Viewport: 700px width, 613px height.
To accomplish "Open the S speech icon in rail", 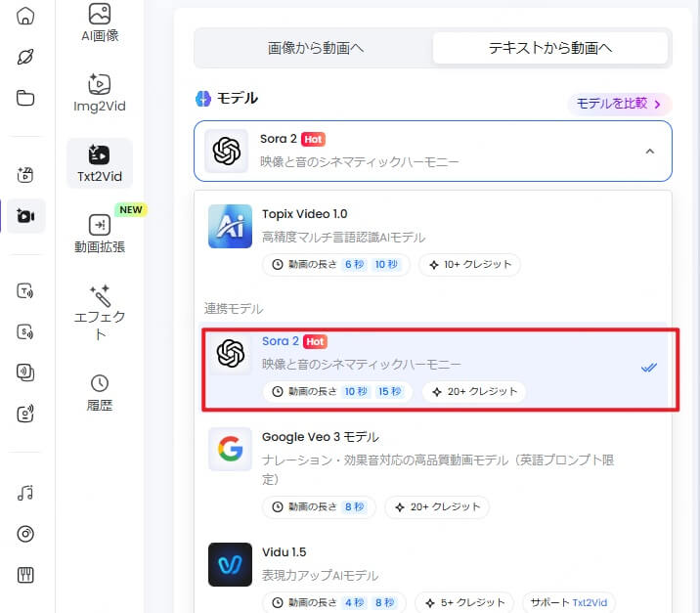I will coord(25,331).
